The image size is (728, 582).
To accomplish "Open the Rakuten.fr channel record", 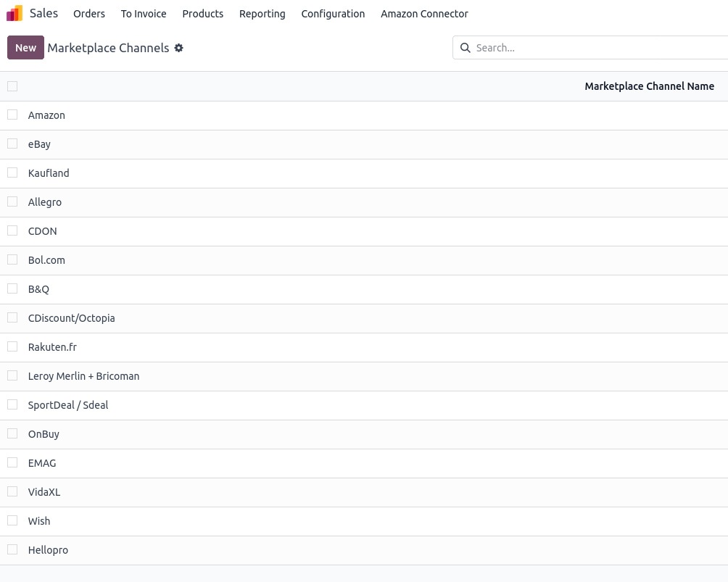I will (x=52, y=347).
